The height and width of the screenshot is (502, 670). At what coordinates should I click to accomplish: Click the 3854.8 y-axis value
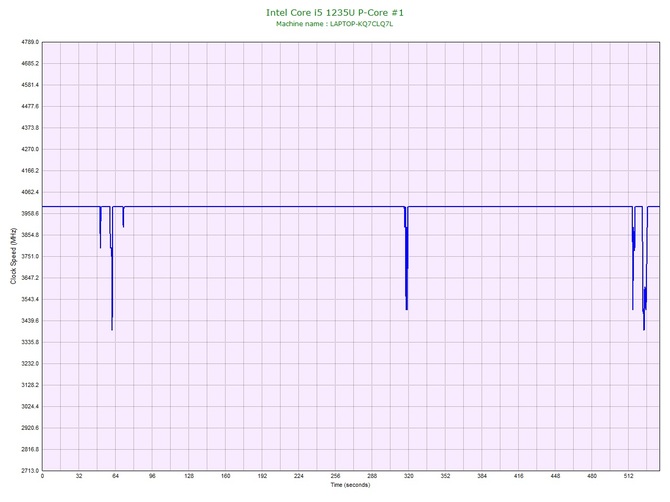tap(30, 235)
